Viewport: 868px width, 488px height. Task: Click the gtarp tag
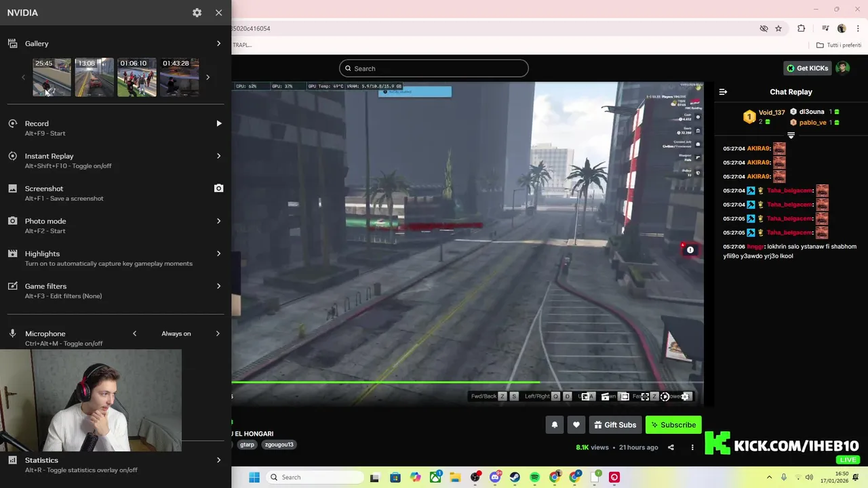coord(248,445)
